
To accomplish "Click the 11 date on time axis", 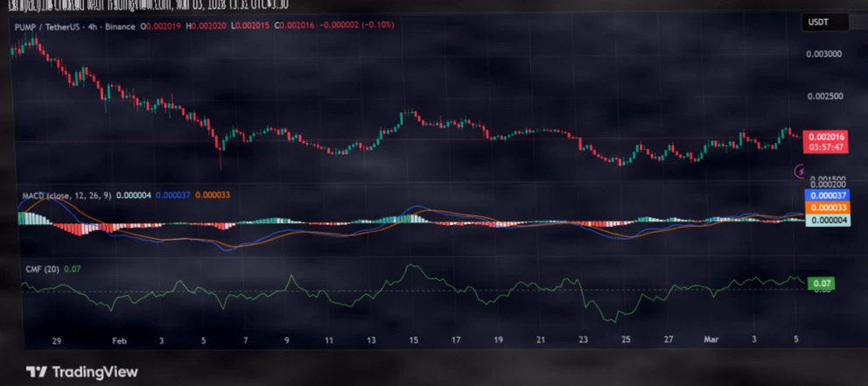I will point(329,340).
